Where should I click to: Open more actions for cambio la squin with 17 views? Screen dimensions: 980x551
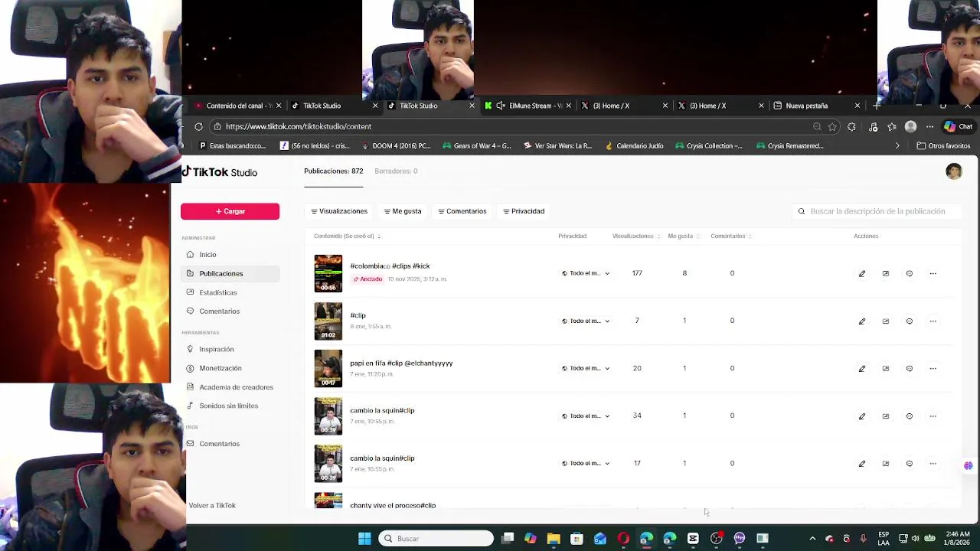click(x=933, y=463)
